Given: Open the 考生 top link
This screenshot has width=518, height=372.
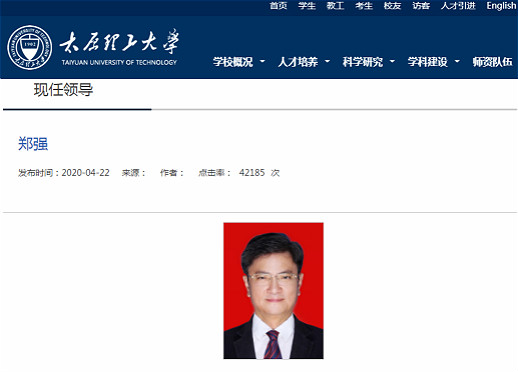Looking at the screenshot, I should [364, 6].
